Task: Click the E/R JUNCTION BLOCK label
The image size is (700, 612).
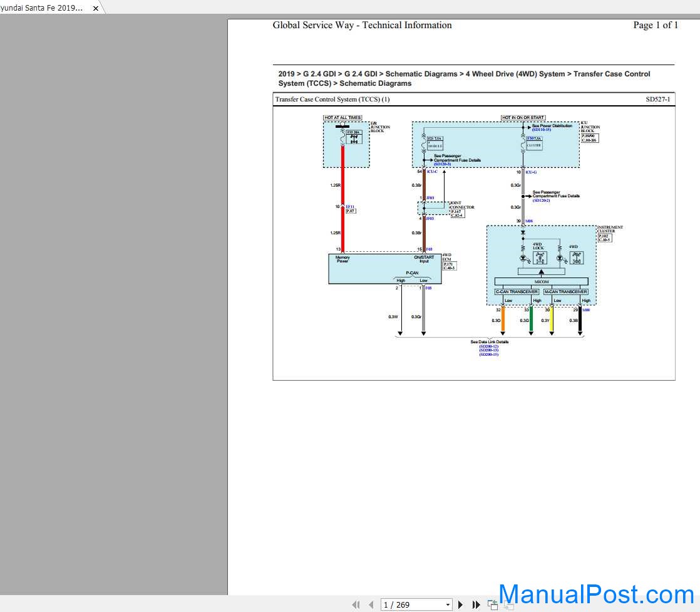Action: [380, 127]
